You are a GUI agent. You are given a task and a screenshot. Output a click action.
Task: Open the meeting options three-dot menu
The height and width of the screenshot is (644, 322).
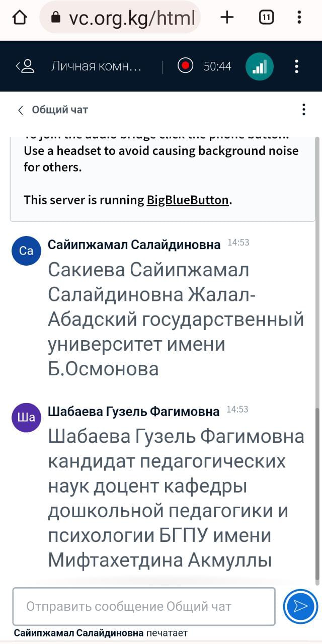click(x=297, y=66)
